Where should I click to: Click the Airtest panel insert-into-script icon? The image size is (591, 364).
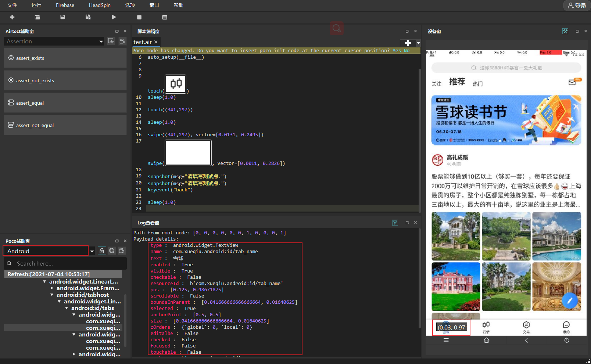click(x=111, y=41)
